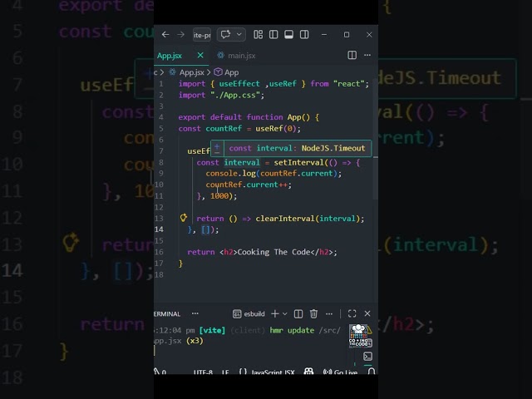Click line number 14 in gutter
The image size is (532, 399).
(159, 229)
